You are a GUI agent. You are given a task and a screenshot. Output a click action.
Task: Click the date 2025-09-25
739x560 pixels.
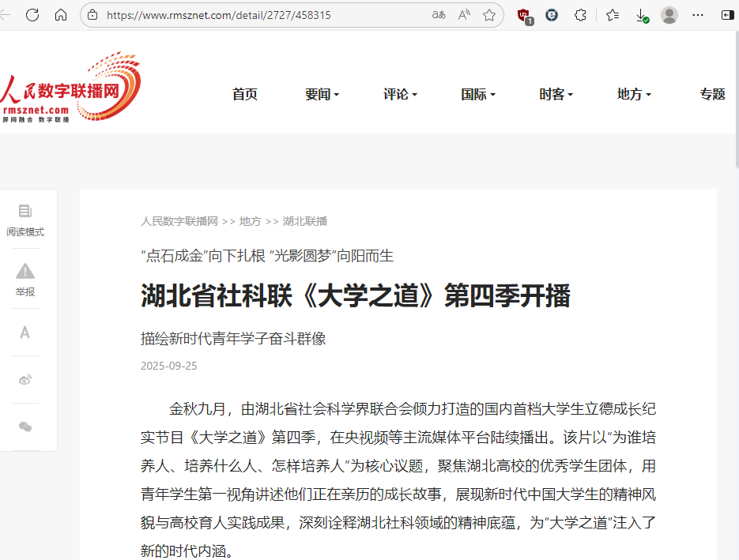coord(168,366)
